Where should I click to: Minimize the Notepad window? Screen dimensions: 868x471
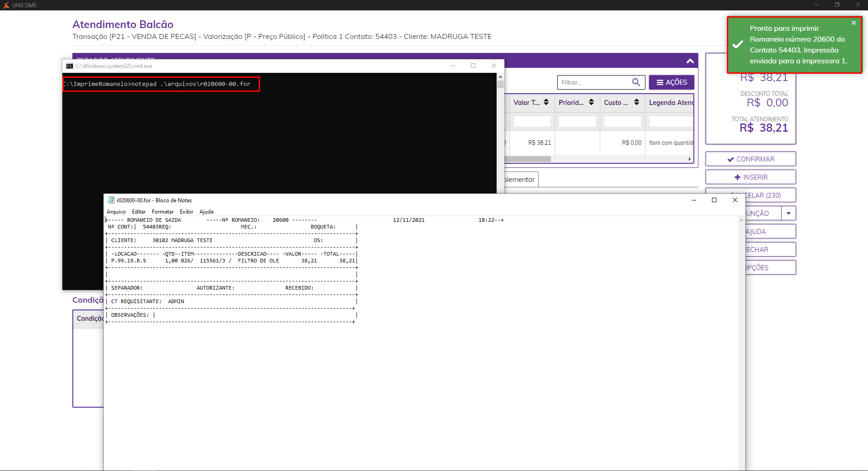(x=694, y=200)
